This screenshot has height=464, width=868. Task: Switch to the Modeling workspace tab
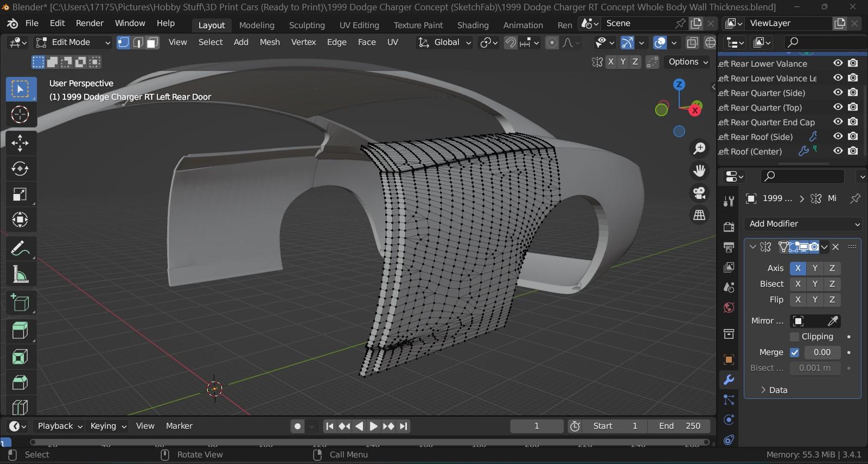pyautogui.click(x=257, y=25)
